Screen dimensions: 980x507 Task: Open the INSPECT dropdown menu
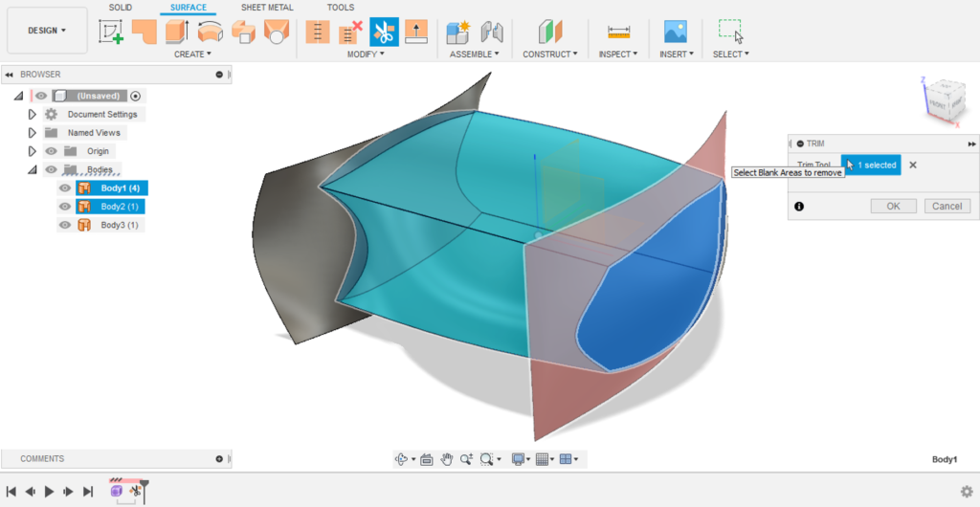pos(618,55)
